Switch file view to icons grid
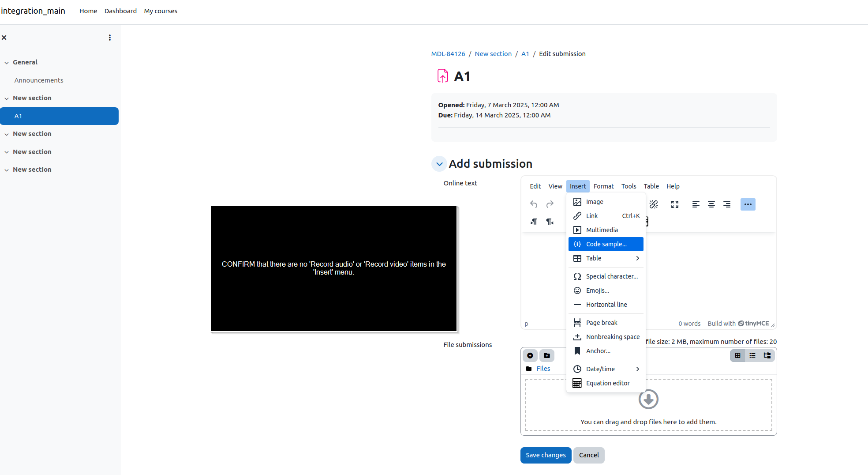Image resolution: width=868 pixels, height=475 pixels. (737, 355)
